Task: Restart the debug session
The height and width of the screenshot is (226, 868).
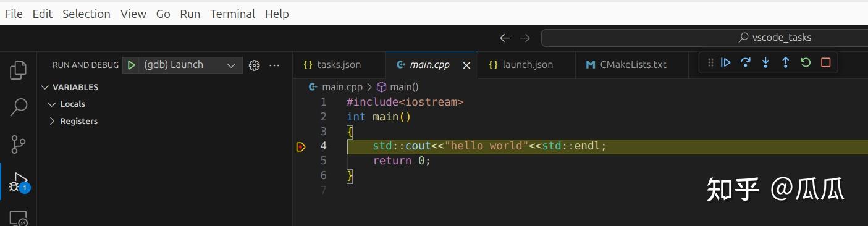Action: tap(806, 62)
